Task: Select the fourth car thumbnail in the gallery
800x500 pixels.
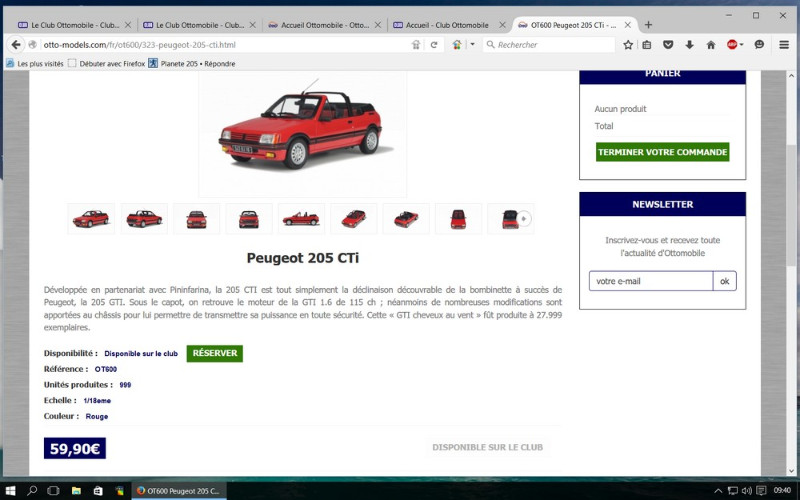Action: click(249, 219)
